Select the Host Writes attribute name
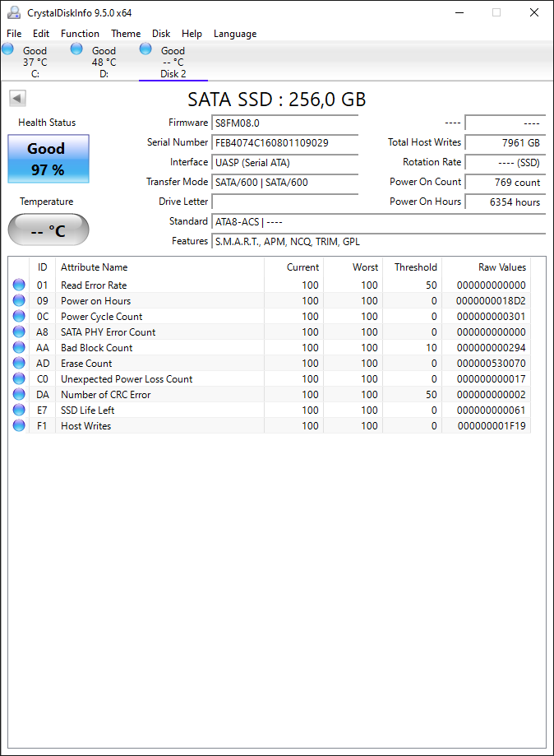 tap(85, 426)
